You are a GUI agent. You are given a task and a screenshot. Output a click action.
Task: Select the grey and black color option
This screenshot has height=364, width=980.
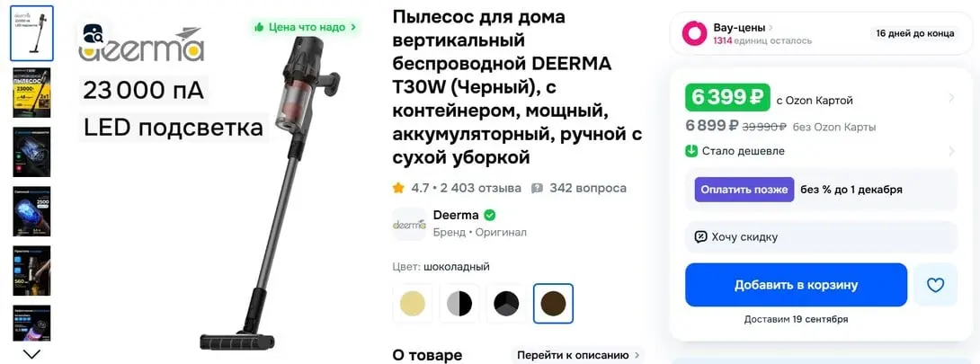pyautogui.click(x=459, y=304)
